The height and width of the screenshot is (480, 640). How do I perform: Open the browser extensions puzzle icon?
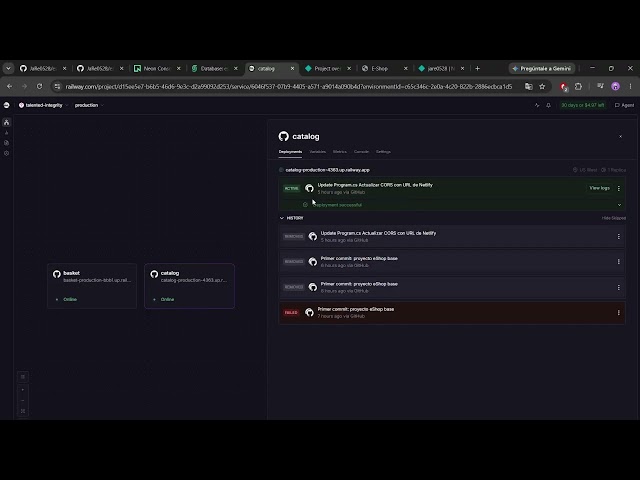pyautogui.click(x=578, y=87)
